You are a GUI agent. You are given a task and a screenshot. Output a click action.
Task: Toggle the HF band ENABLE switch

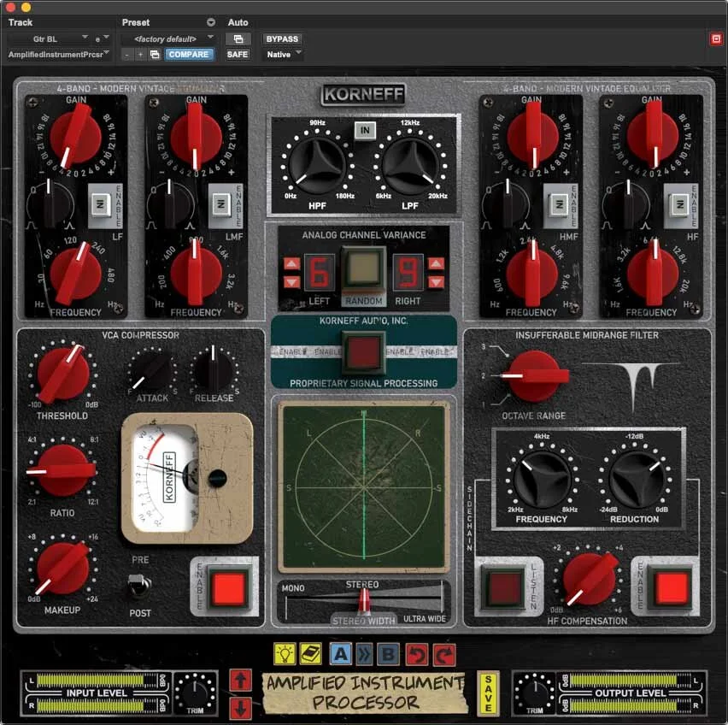tap(680, 205)
